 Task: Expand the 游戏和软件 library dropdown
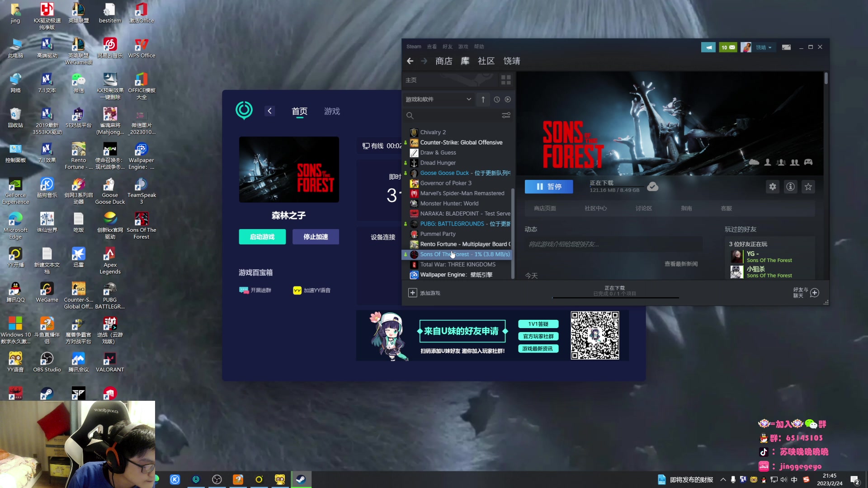[x=439, y=99]
